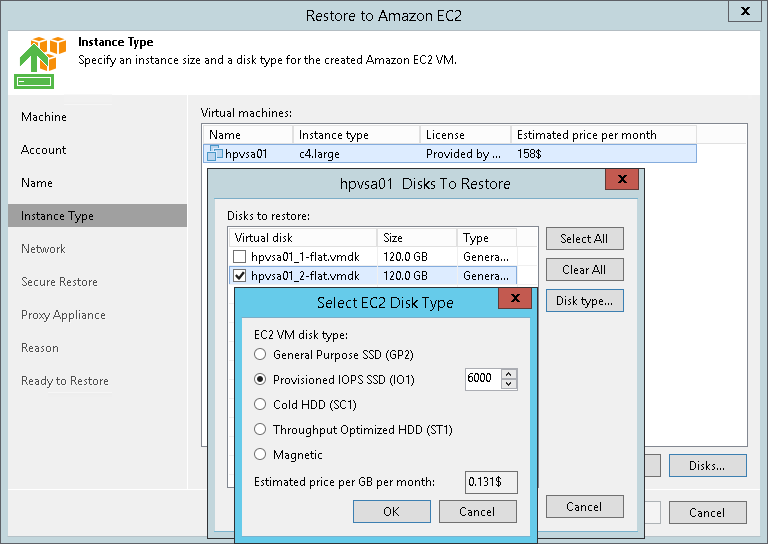Sort disks by Type column header
This screenshot has width=768, height=544.
(x=487, y=238)
